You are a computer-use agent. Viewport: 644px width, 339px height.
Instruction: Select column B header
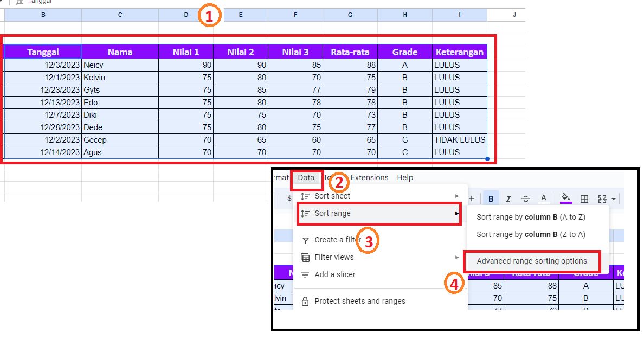click(43, 15)
